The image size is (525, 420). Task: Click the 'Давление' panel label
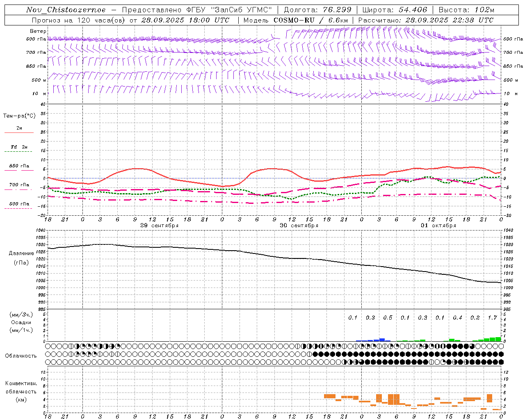tap(21, 253)
